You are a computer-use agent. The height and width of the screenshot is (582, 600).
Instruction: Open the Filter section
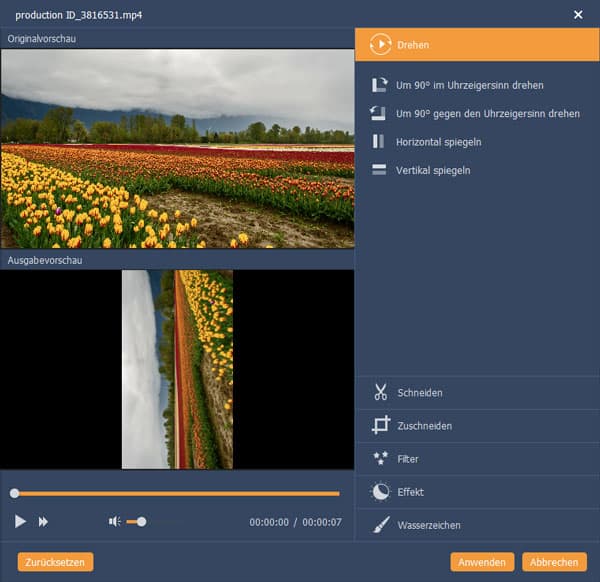[x=380, y=459]
